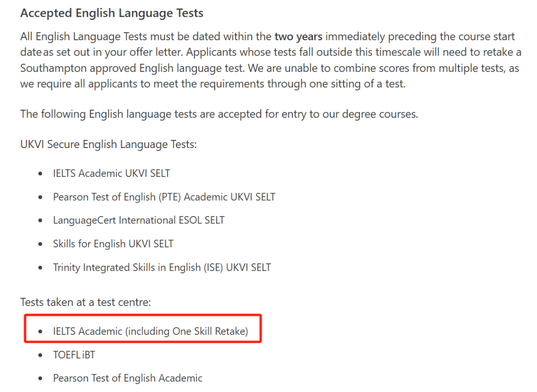Click the bullet before LanguageCert International
The height and width of the screenshot is (392, 537).
(x=40, y=221)
